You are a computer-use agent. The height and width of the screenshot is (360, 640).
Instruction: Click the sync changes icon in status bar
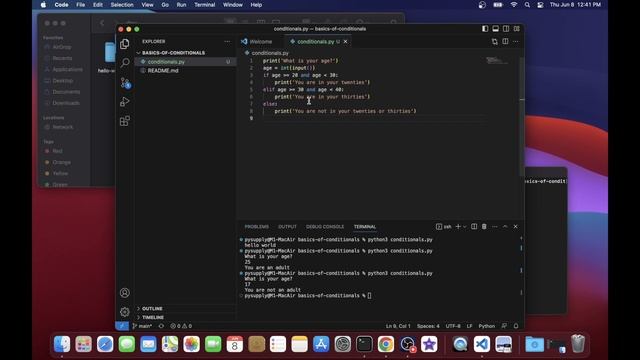click(161, 326)
